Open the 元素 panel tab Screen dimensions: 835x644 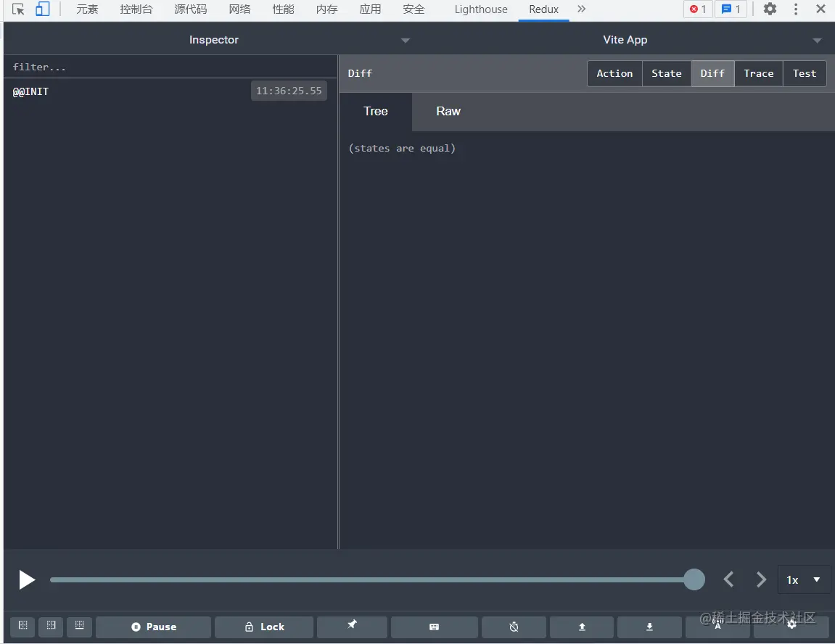coord(87,9)
